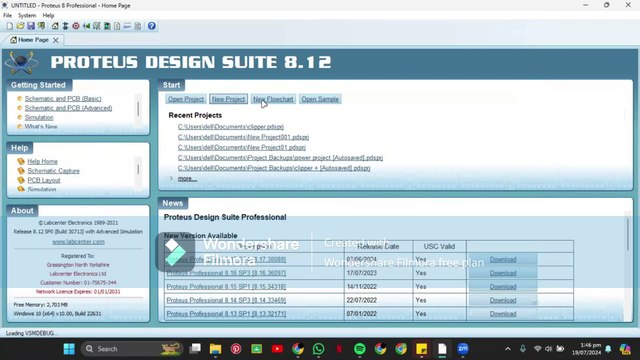Save project using the floppy disk icon
The image size is (640, 360).
click(31, 26)
